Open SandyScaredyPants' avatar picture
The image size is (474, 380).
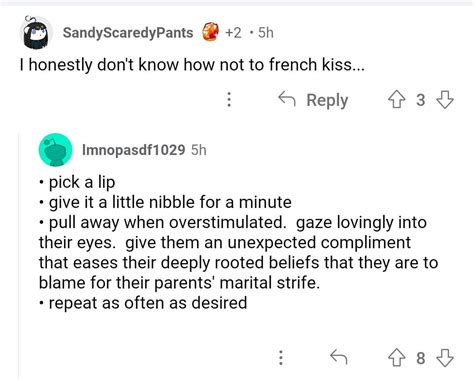36,33
